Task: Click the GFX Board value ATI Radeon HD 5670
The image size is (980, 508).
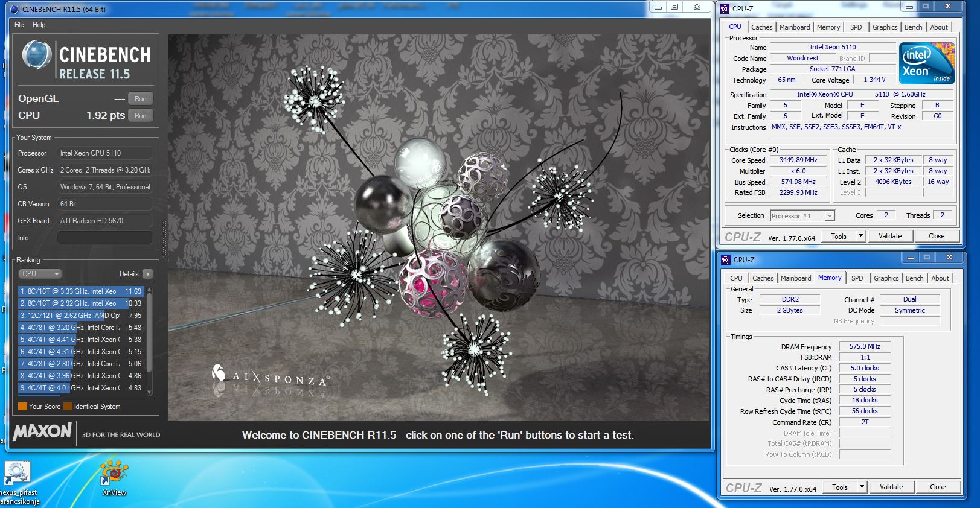Action: pyautogui.click(x=104, y=221)
